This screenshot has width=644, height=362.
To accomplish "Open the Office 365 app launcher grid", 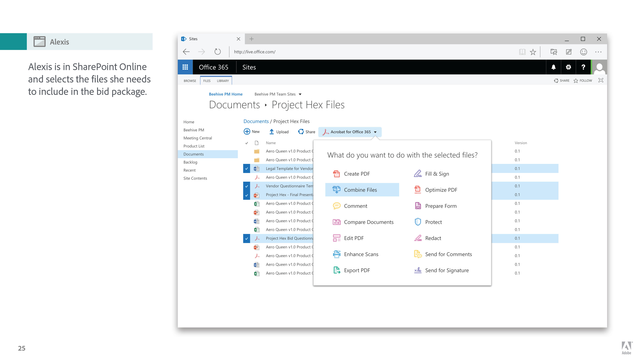I will (185, 67).
